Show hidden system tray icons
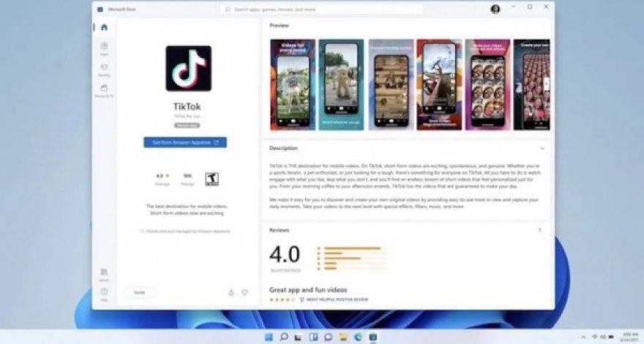644x344 pixels. [x=583, y=337]
